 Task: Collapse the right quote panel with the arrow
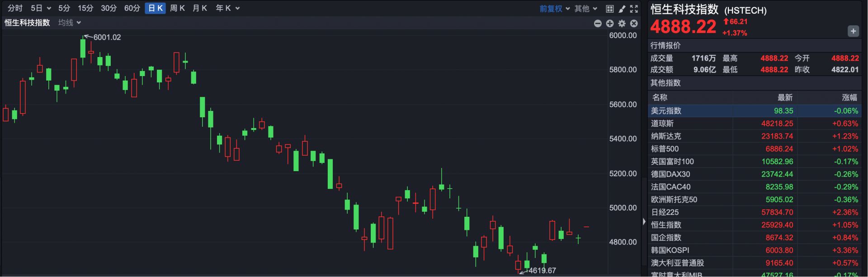(x=644, y=222)
